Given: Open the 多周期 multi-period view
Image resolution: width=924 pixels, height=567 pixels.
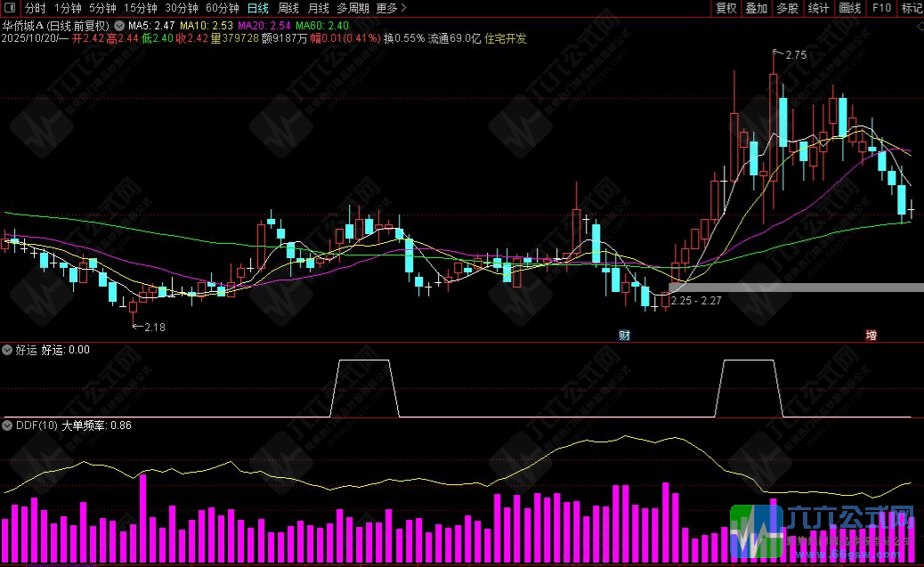Looking at the screenshot, I should click(353, 8).
